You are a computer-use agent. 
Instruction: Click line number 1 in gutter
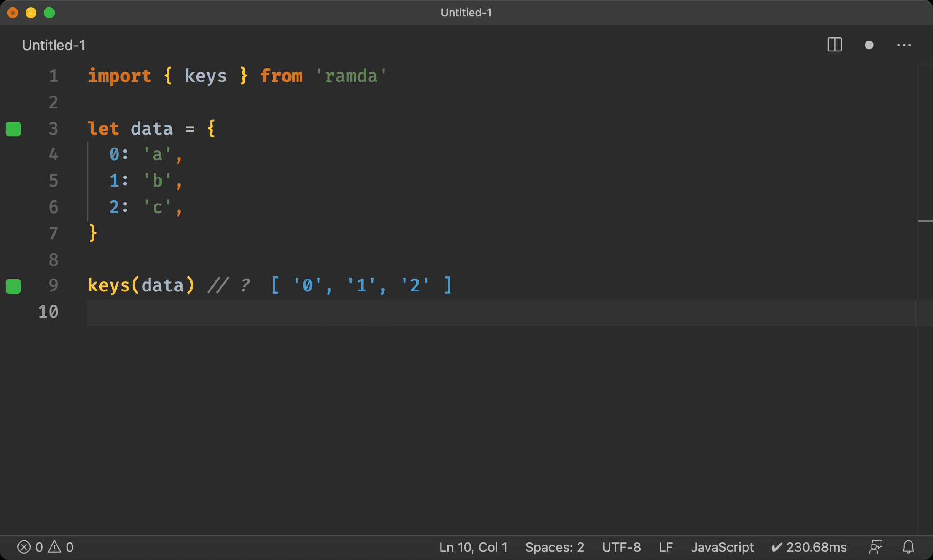54,76
